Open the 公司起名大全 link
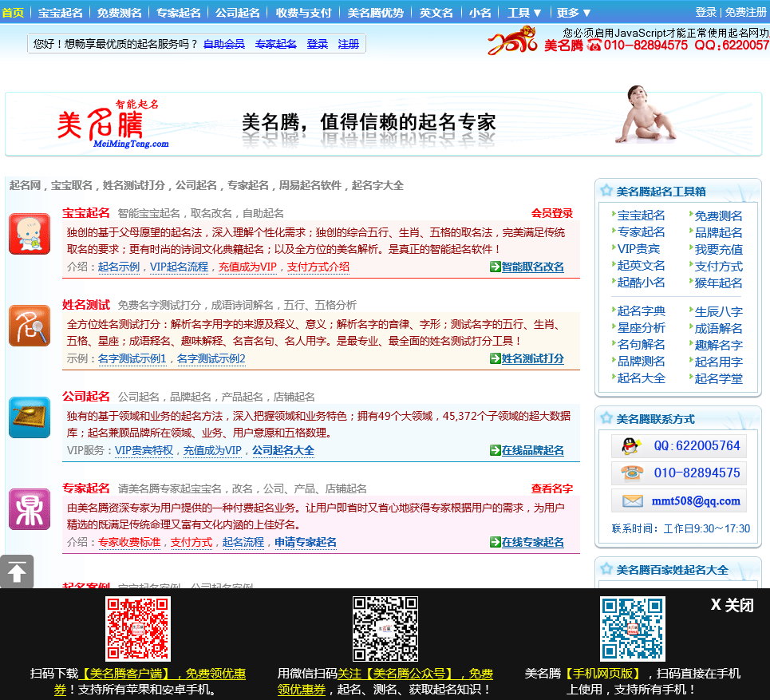This screenshot has height=700, width=770. click(x=283, y=450)
